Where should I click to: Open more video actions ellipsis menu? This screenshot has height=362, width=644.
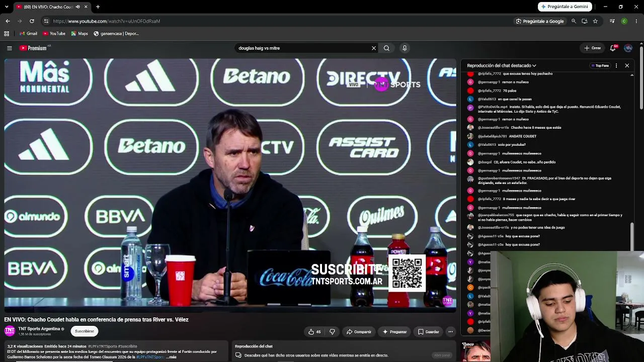tap(451, 332)
